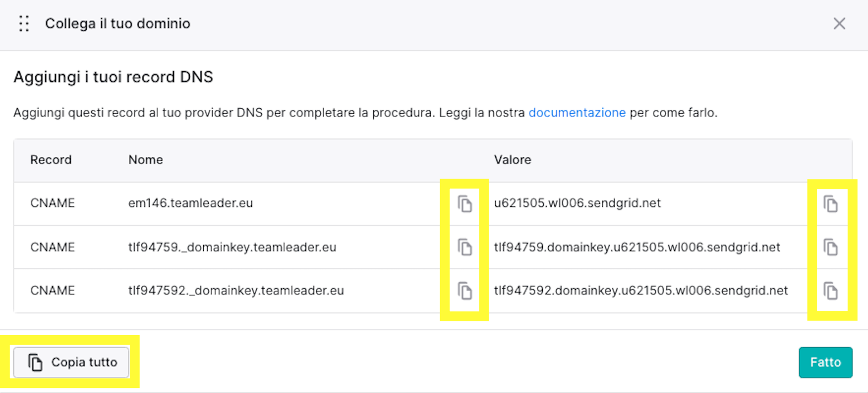Screen dimensions: 868x393
Task: Click CNAME in the tlf94759._domainkey row
Action: click(x=52, y=247)
